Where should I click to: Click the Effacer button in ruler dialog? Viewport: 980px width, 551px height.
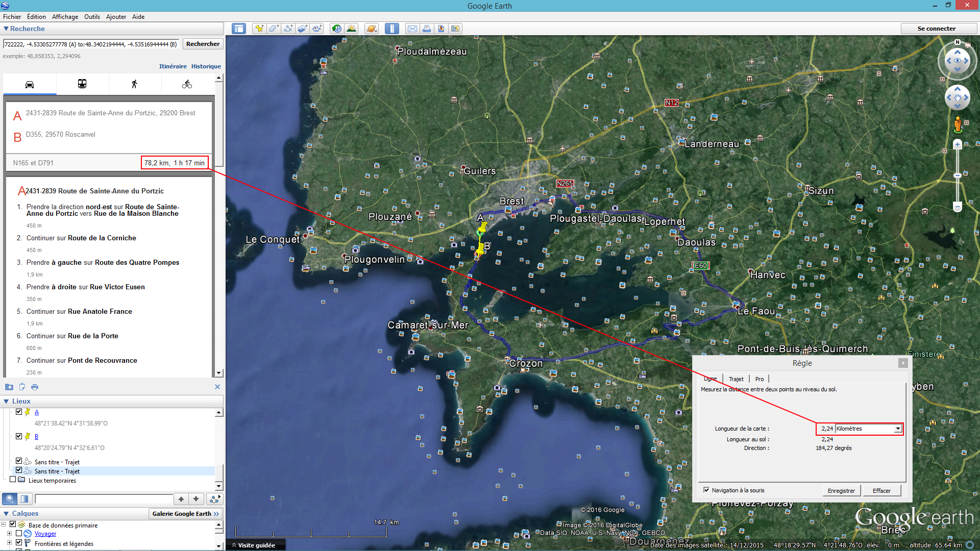881,491
